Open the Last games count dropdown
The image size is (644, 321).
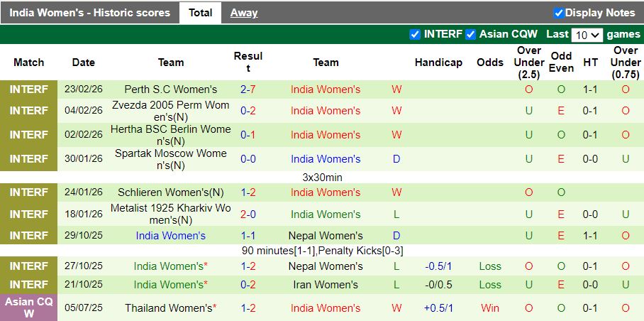click(587, 35)
